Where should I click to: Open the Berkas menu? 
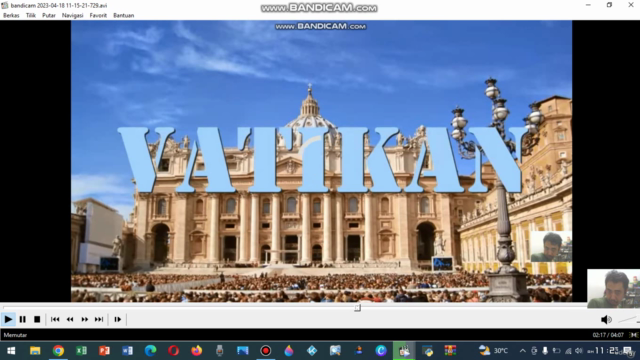tap(11, 16)
